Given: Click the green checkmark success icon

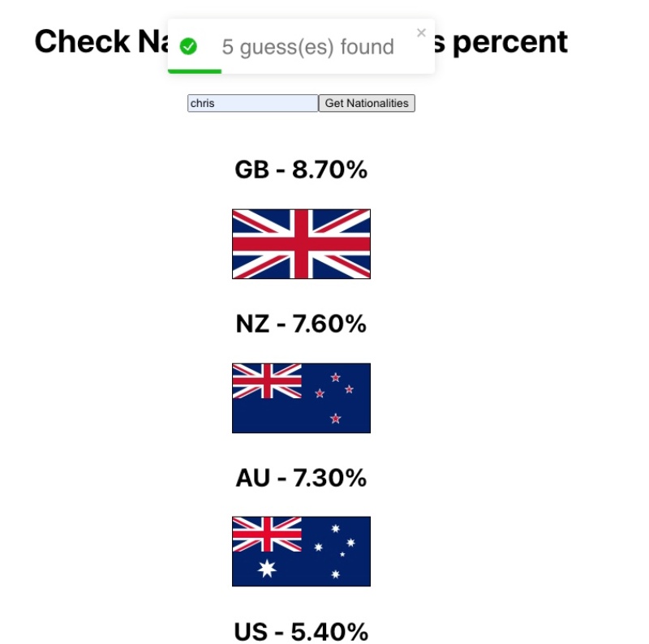Looking at the screenshot, I should (x=188, y=45).
